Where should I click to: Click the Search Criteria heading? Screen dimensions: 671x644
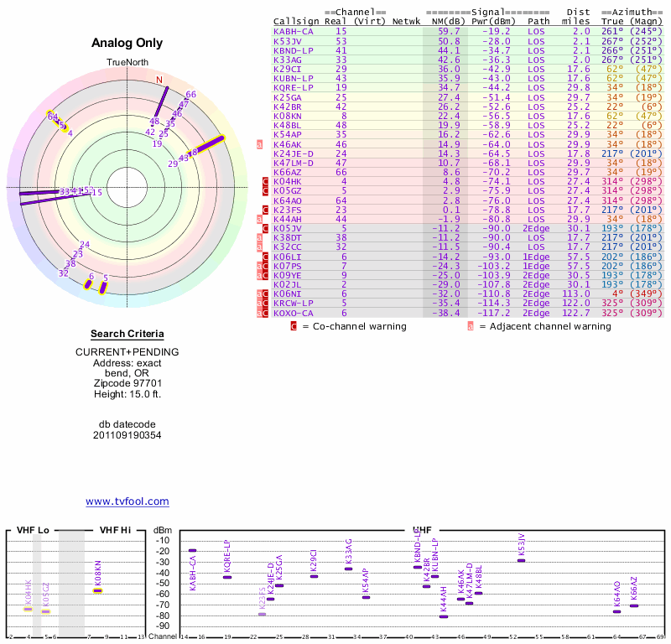127,335
